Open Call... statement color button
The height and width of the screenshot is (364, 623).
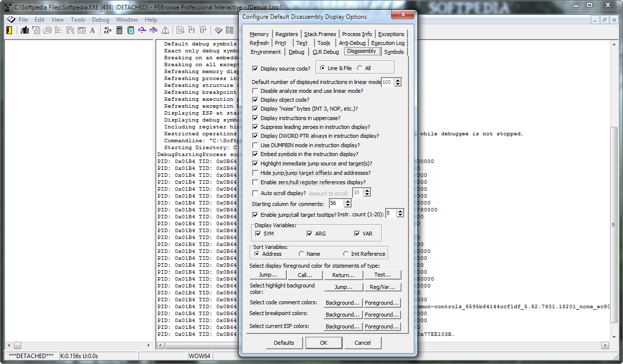305,275
